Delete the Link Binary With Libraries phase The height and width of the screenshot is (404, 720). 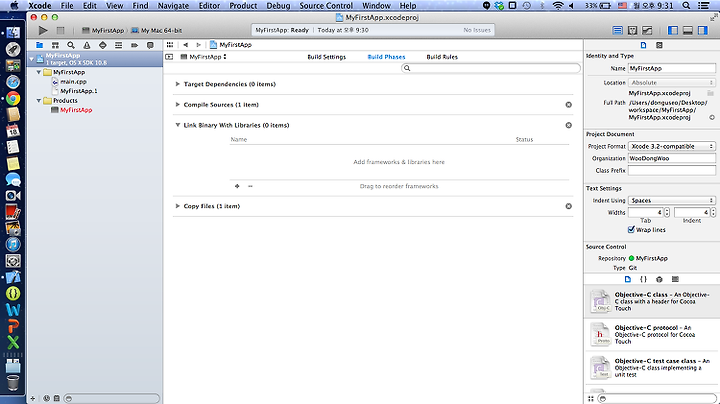coord(568,125)
